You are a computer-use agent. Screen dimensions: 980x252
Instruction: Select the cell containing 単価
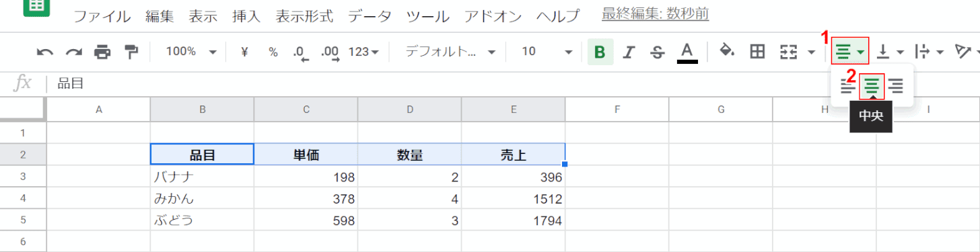[306, 155]
